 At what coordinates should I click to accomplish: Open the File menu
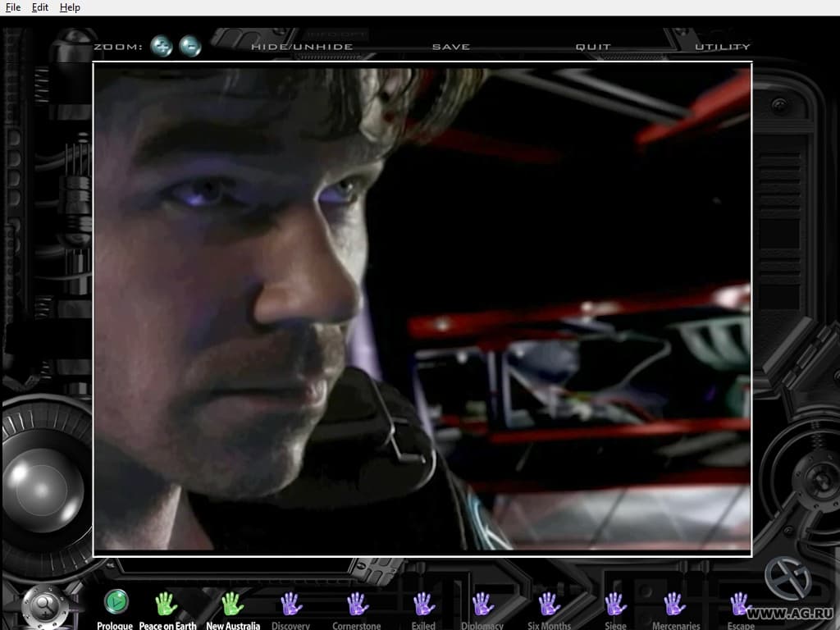13,7
